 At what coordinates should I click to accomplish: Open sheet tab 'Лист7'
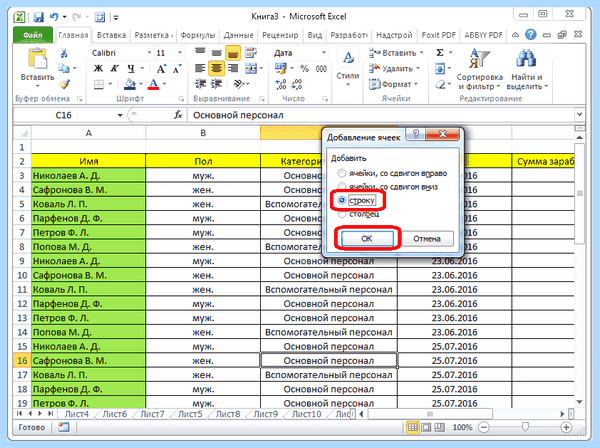(x=152, y=414)
